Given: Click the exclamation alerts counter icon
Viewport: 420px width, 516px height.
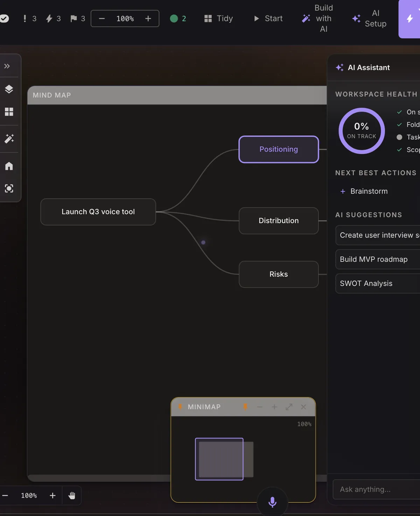Looking at the screenshot, I should coord(24,19).
